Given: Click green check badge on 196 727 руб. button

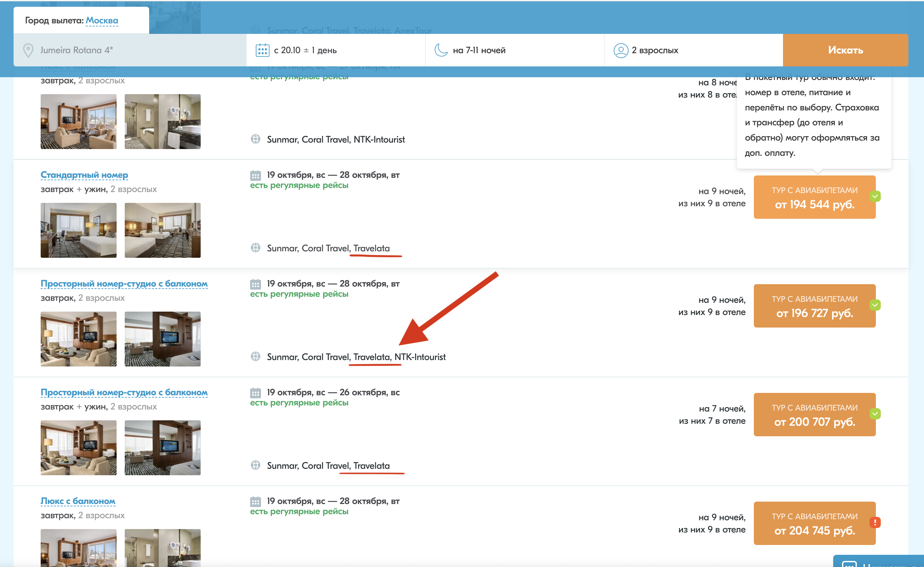Looking at the screenshot, I should [875, 305].
